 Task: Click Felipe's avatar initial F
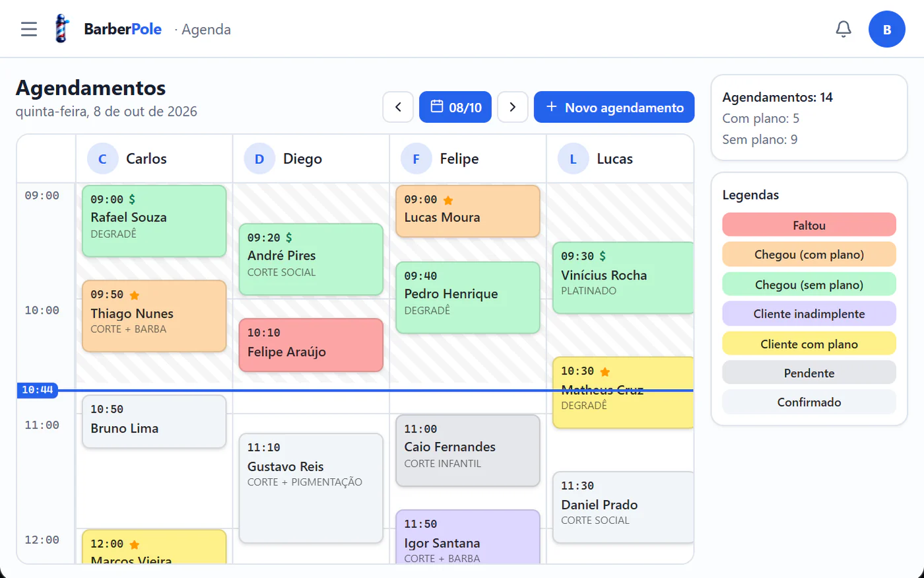(x=416, y=159)
